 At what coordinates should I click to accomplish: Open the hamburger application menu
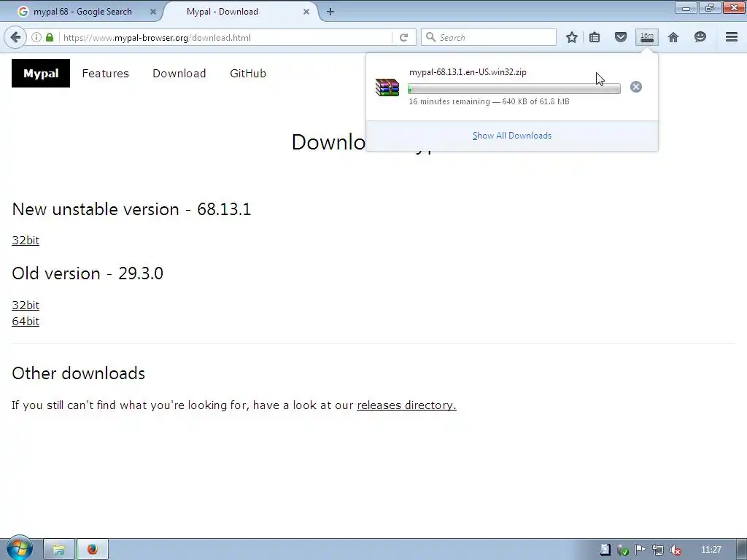(732, 37)
